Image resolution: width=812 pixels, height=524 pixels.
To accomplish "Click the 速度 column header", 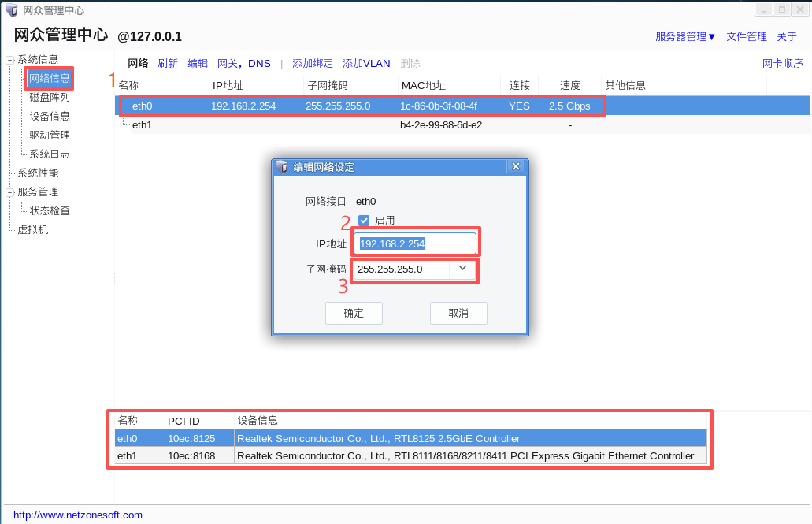I will click(x=569, y=86).
